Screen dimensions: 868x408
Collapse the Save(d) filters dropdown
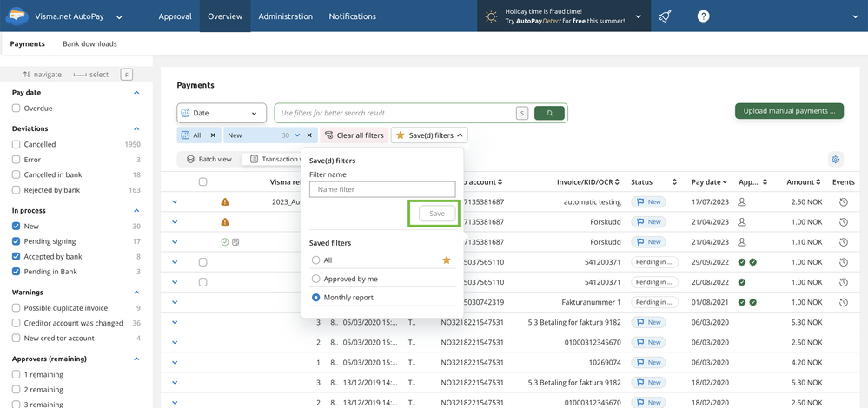[429, 135]
